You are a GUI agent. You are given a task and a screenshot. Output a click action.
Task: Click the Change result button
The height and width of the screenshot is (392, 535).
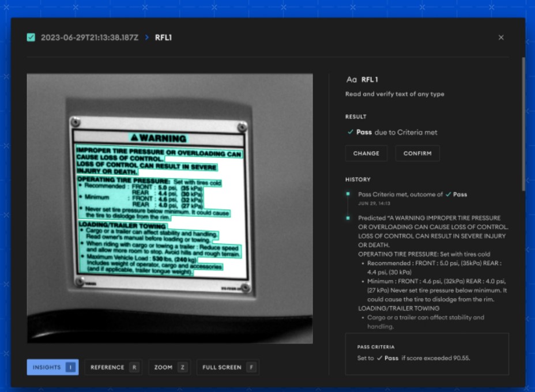pyautogui.click(x=366, y=153)
